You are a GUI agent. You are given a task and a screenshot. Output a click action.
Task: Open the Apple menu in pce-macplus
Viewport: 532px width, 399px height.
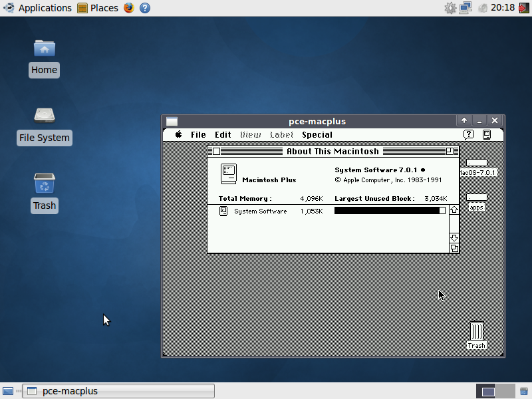(x=178, y=134)
